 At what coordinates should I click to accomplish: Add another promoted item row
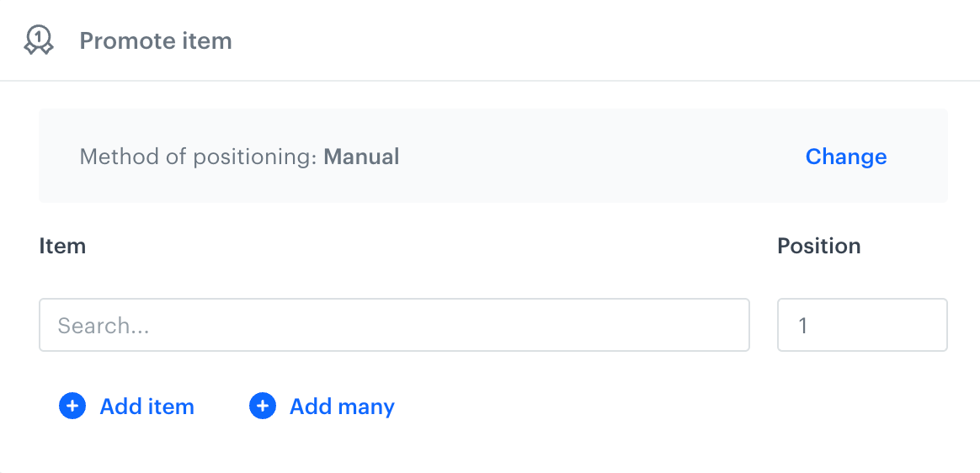click(x=127, y=407)
